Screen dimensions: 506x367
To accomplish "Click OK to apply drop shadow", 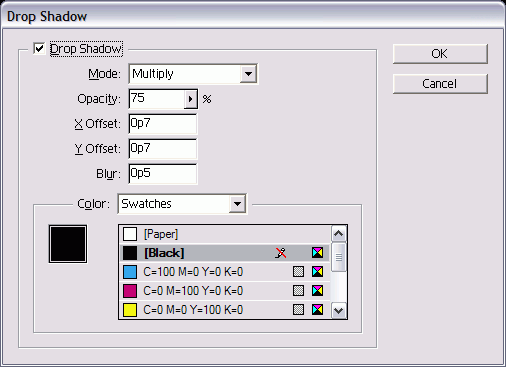I will click(440, 54).
